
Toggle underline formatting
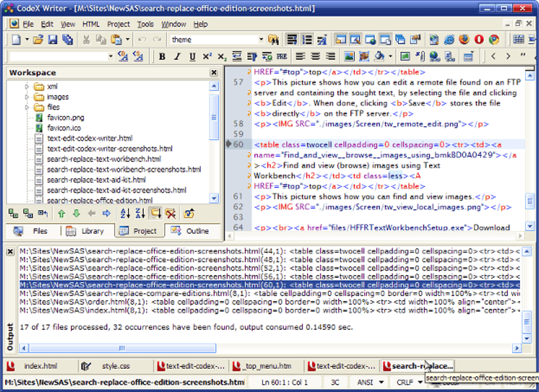(x=192, y=57)
